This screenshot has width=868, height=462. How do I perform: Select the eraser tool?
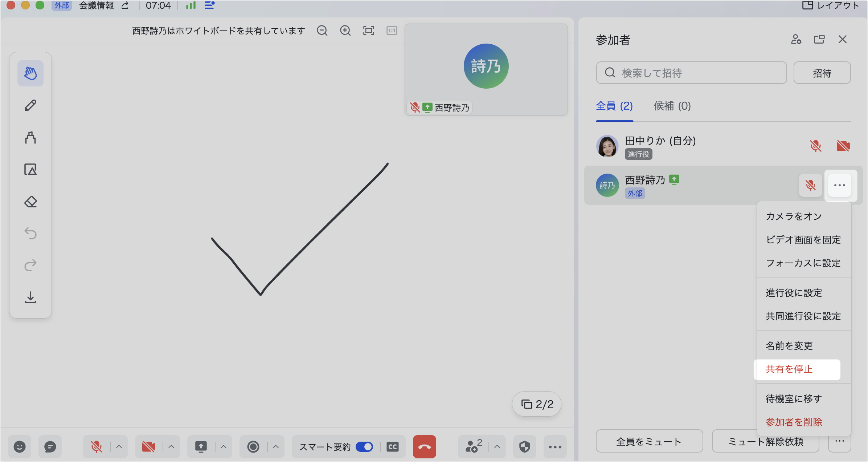pos(30,202)
